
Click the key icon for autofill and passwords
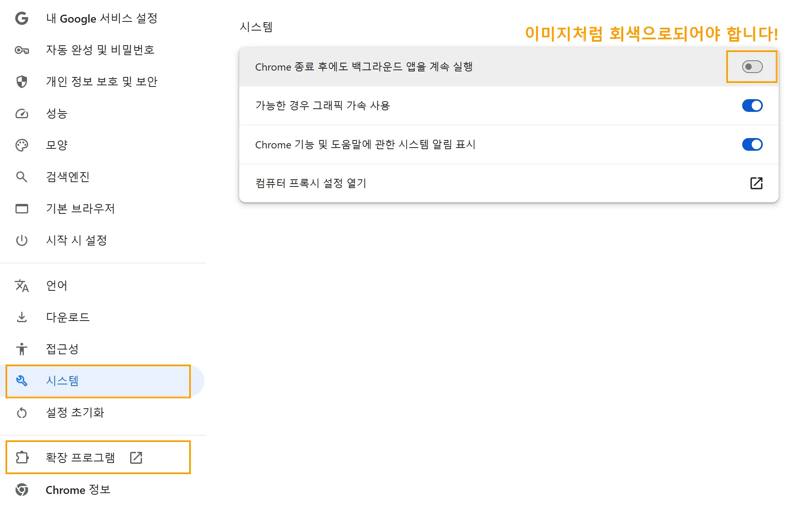point(22,50)
